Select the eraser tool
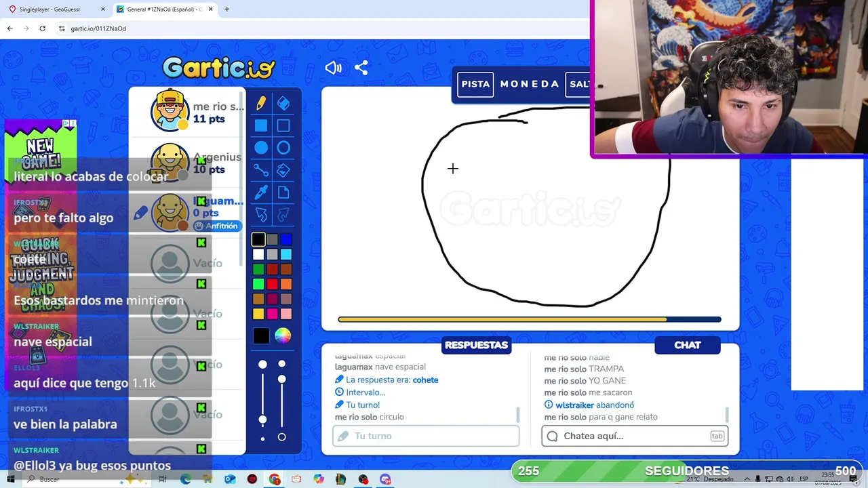868x488 pixels. pyautogui.click(x=283, y=103)
